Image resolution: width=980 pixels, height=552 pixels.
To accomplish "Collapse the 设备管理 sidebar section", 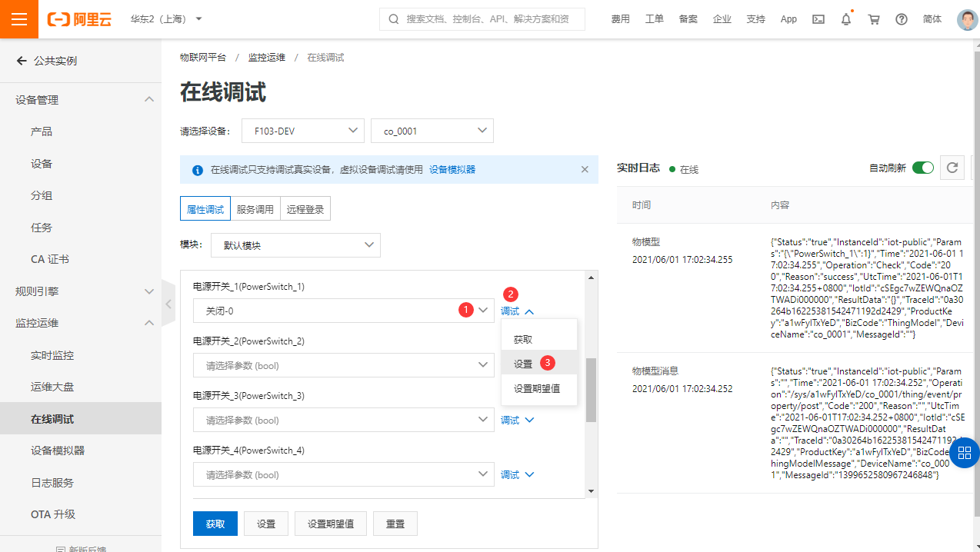I will pyautogui.click(x=149, y=98).
